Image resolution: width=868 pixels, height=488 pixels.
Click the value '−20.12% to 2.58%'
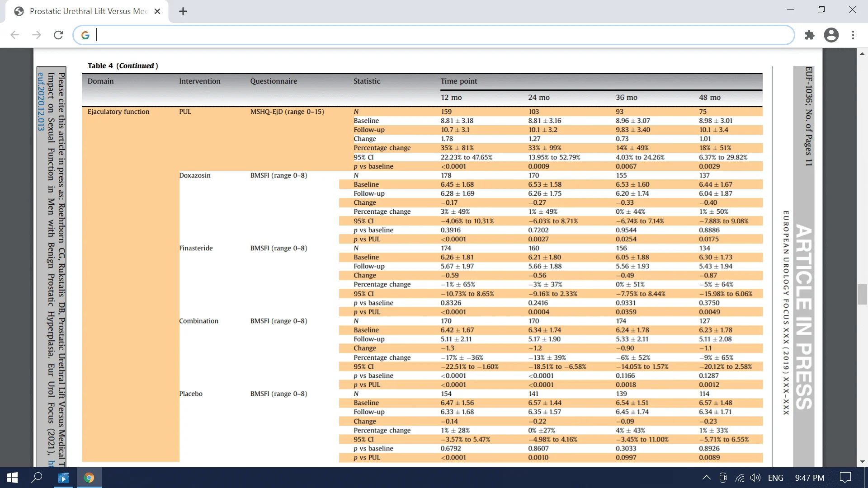(725, 366)
